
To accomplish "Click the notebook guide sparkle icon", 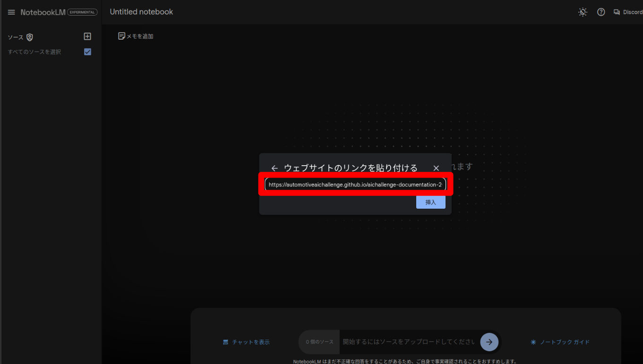I will [x=533, y=342].
